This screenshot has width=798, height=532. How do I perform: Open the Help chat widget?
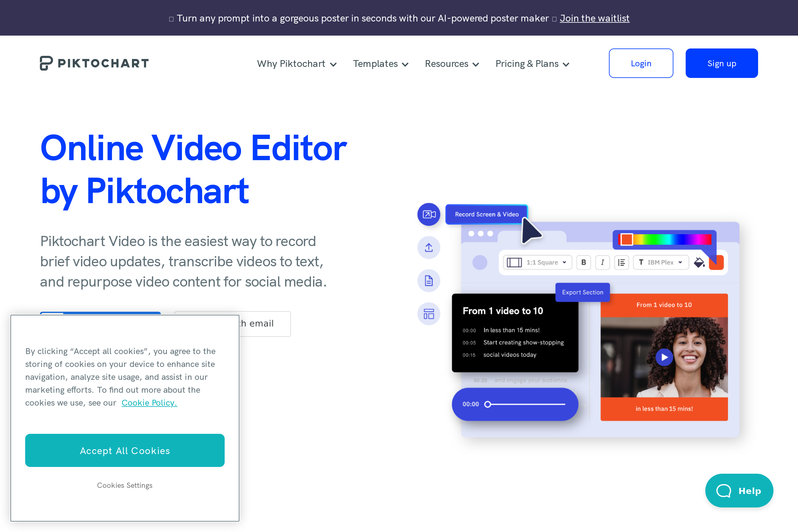739,491
